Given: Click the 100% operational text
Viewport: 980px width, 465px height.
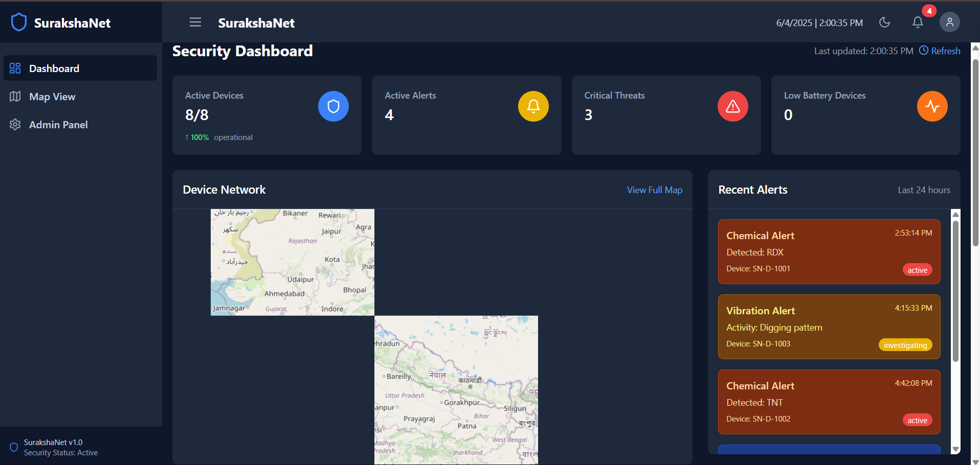Looking at the screenshot, I should point(219,137).
